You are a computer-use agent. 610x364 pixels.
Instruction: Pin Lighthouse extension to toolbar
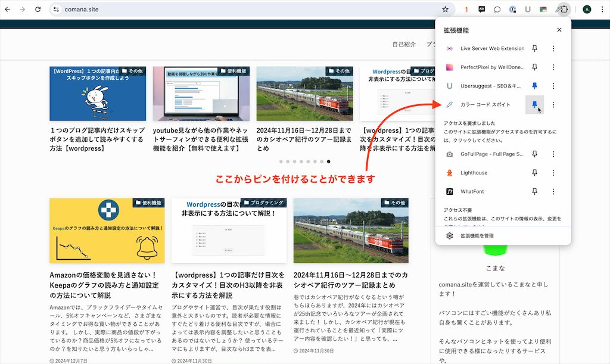[x=534, y=173]
